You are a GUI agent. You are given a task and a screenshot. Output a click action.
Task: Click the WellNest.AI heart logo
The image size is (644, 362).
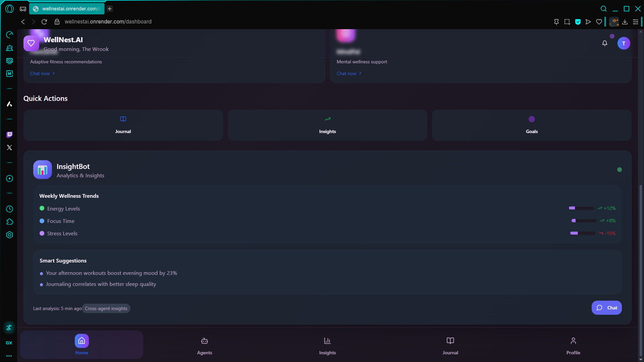(x=31, y=43)
